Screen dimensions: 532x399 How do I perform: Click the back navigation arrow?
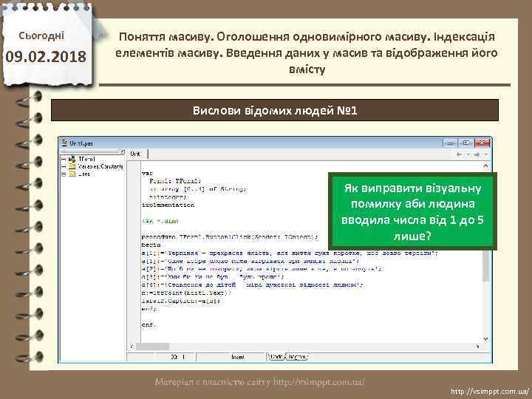coord(459,154)
